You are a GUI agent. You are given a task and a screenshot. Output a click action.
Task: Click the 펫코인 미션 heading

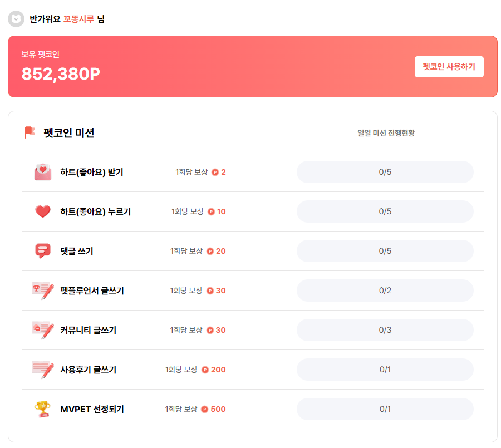click(x=68, y=133)
